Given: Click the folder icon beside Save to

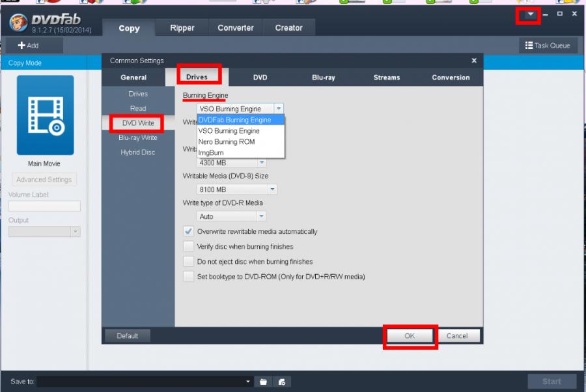Looking at the screenshot, I should (264, 382).
